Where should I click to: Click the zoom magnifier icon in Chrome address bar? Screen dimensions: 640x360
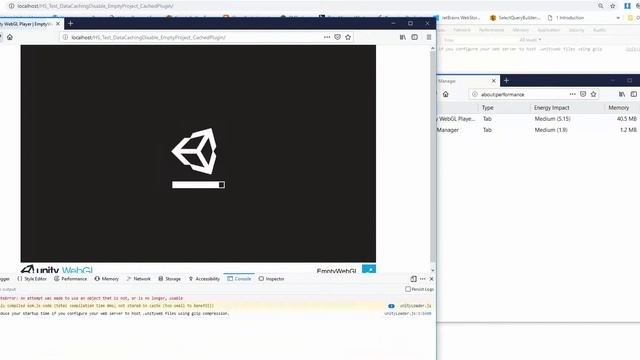pyautogui.click(x=601, y=6)
